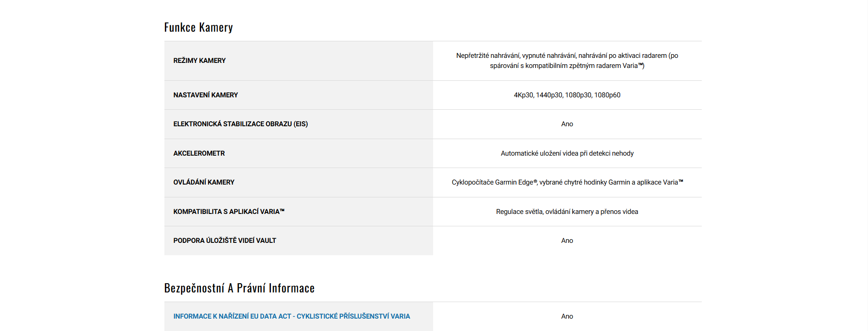The height and width of the screenshot is (331, 868).
Task: Click the 1440p30 resolution value
Action: pyautogui.click(x=549, y=95)
